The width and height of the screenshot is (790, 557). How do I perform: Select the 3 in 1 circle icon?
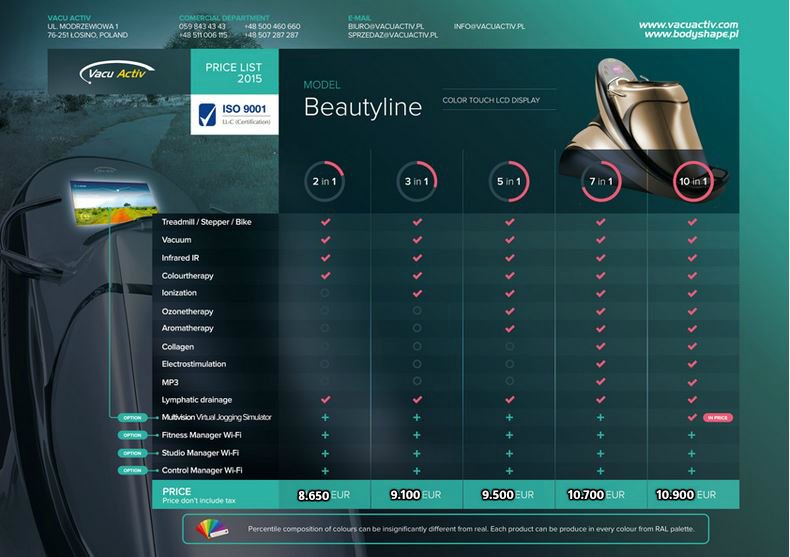417,181
